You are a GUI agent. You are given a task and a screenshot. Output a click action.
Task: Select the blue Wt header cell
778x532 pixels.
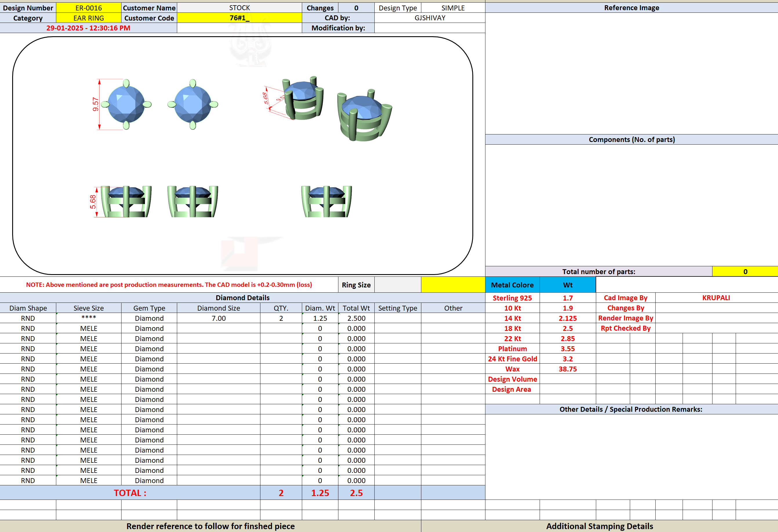pyautogui.click(x=568, y=285)
